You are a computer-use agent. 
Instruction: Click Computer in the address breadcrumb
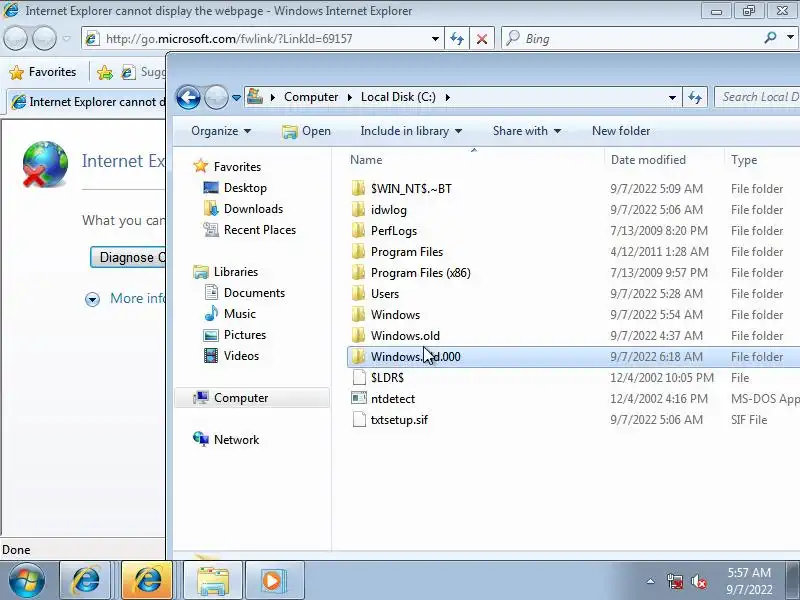[311, 97]
